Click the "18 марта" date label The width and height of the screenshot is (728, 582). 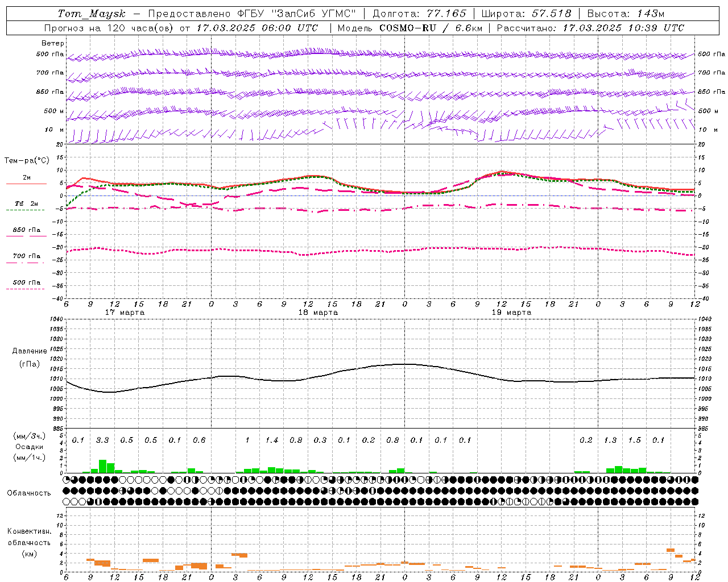(318, 313)
